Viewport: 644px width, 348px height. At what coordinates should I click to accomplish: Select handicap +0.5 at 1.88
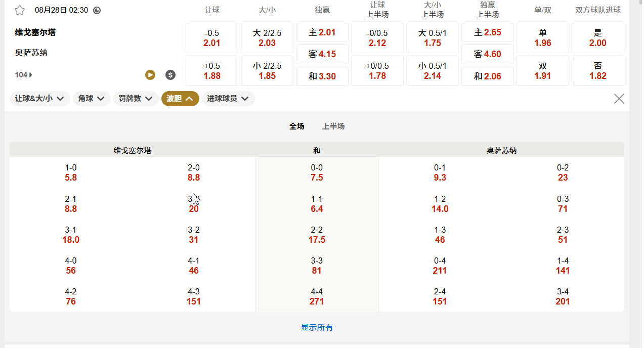click(x=212, y=71)
